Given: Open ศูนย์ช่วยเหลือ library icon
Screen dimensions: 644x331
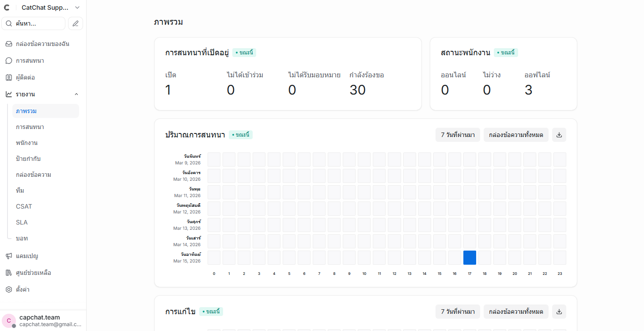Looking at the screenshot, I should click(8, 273).
